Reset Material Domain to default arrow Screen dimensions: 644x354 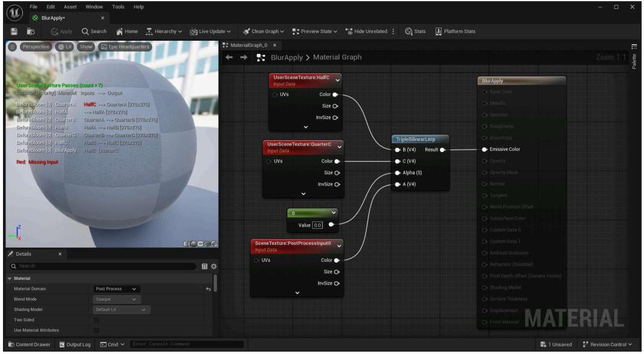(x=208, y=289)
